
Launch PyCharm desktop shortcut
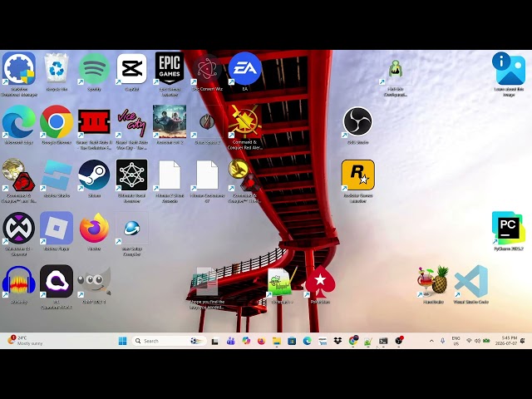point(508,229)
